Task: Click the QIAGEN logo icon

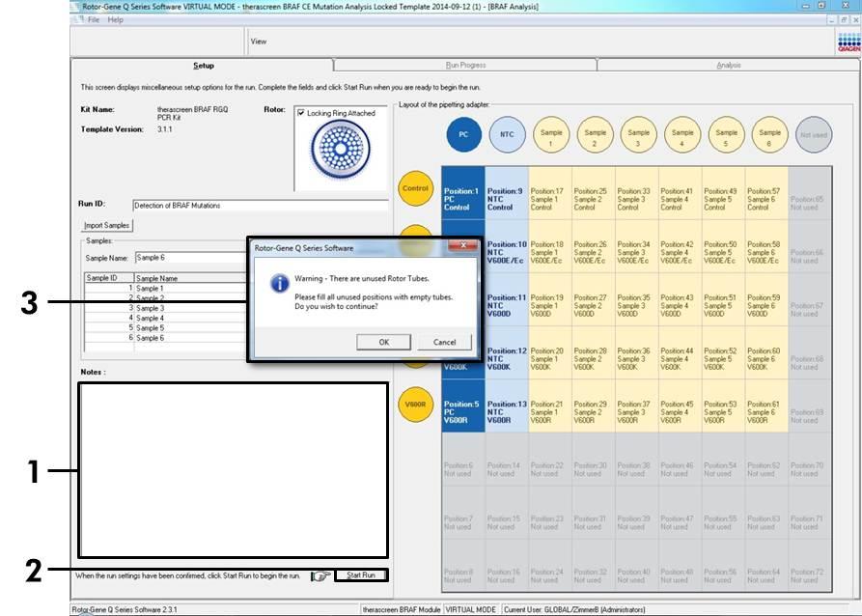Action: pos(849,42)
